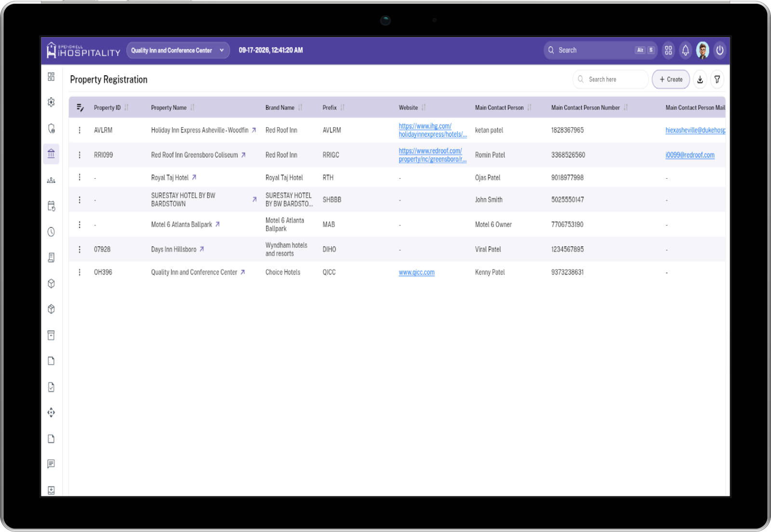Screen dimensions: 771x532
Task: Open the apps grid icon in header
Action: [x=668, y=50]
